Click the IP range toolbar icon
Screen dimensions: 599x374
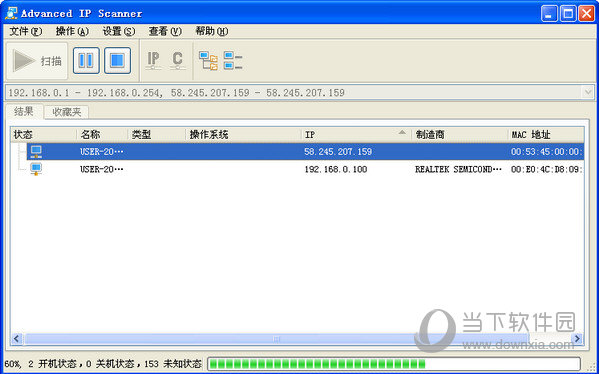point(153,60)
